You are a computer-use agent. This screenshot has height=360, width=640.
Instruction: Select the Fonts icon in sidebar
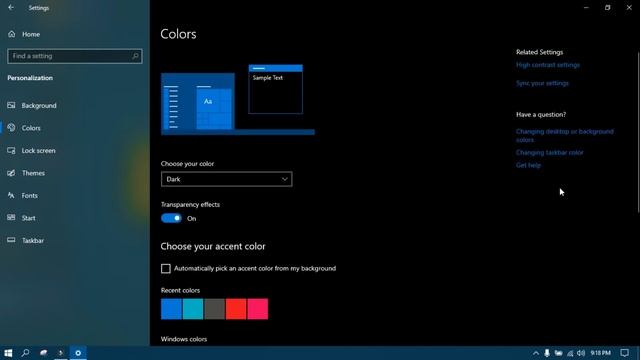coord(11,196)
